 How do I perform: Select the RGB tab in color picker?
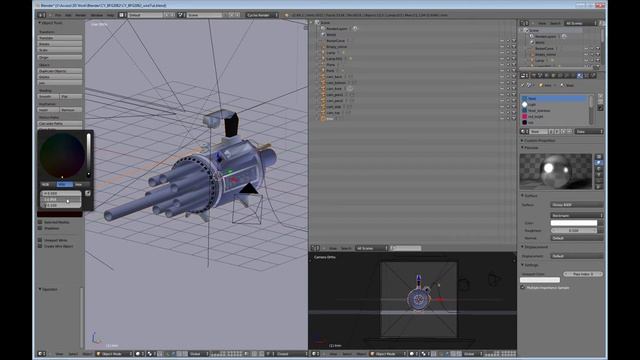point(47,184)
